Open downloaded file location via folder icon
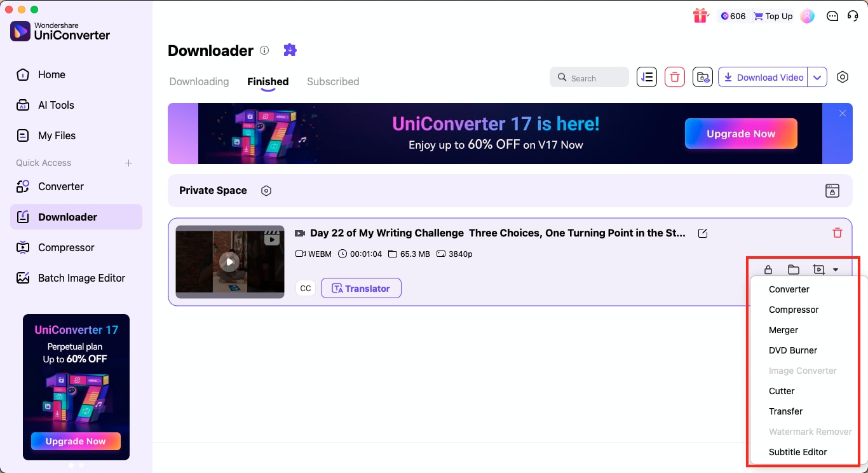 (793, 269)
